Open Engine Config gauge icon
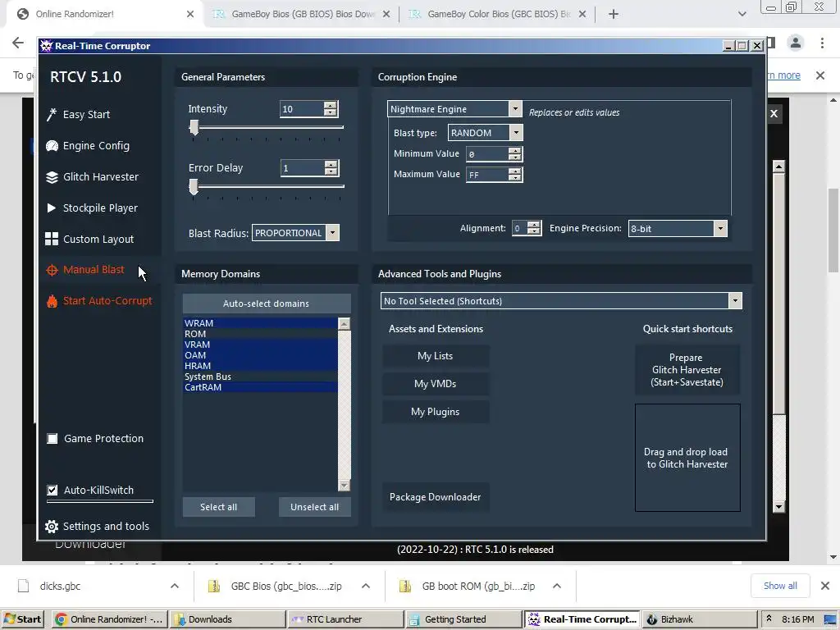Image resolution: width=840 pixels, height=630 pixels. click(52, 146)
